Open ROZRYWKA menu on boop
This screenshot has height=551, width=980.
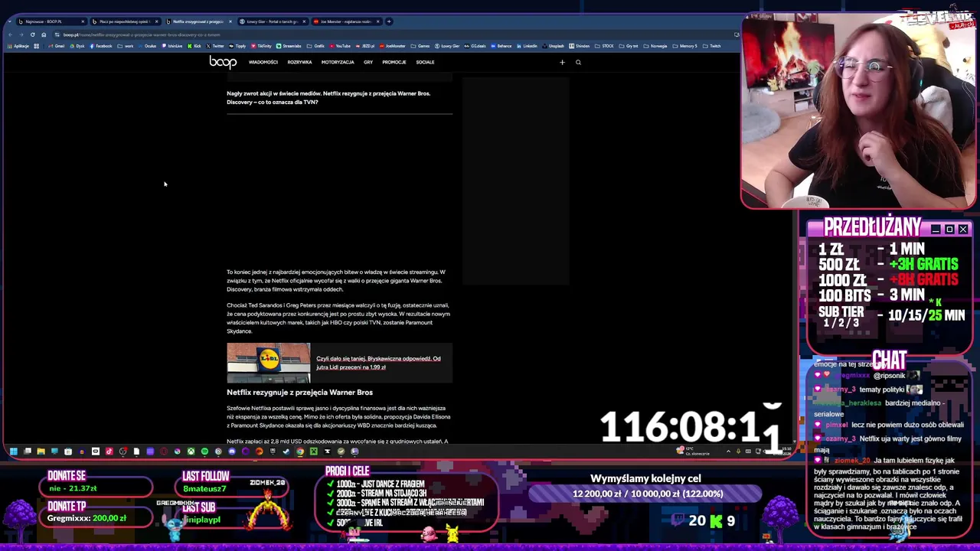click(299, 62)
